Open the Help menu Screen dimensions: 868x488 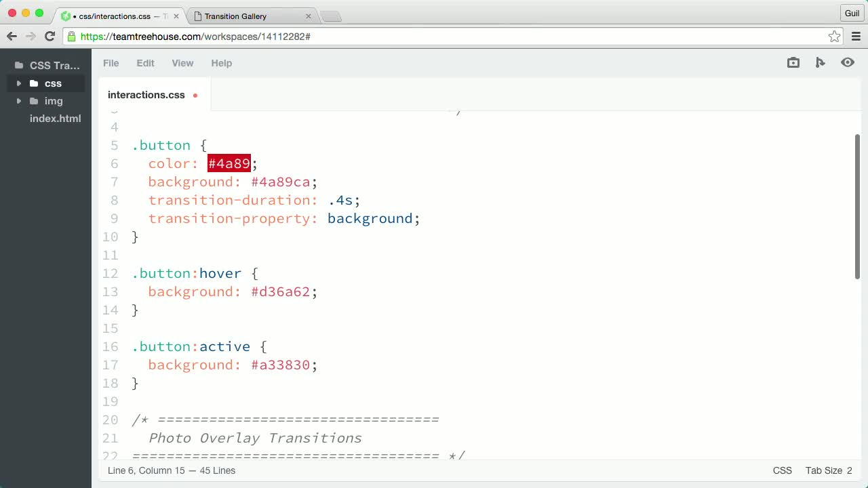pyautogui.click(x=221, y=63)
